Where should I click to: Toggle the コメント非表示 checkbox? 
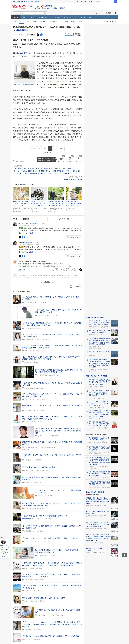pos(71,286)
